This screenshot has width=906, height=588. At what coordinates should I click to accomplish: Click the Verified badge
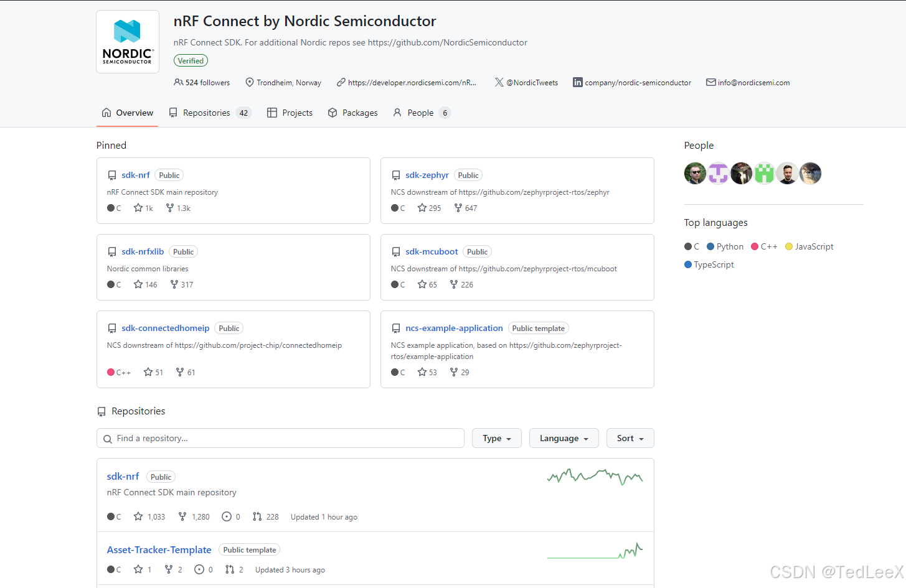(191, 60)
